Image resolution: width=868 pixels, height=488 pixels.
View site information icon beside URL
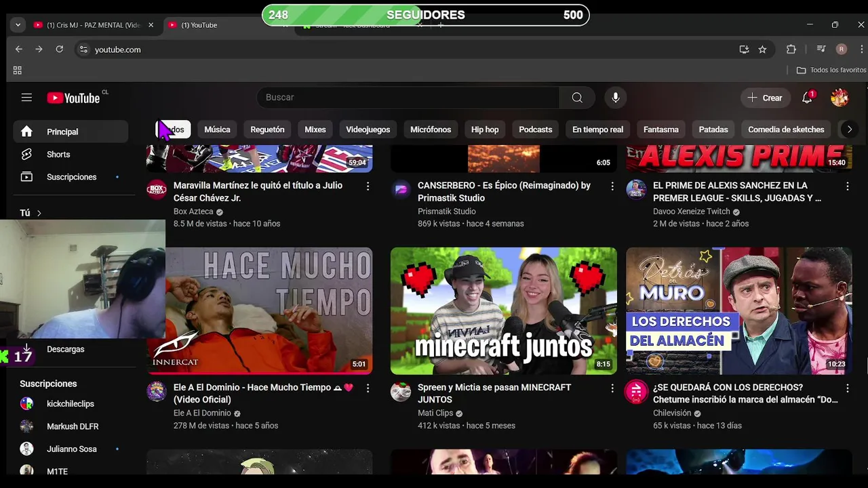83,49
